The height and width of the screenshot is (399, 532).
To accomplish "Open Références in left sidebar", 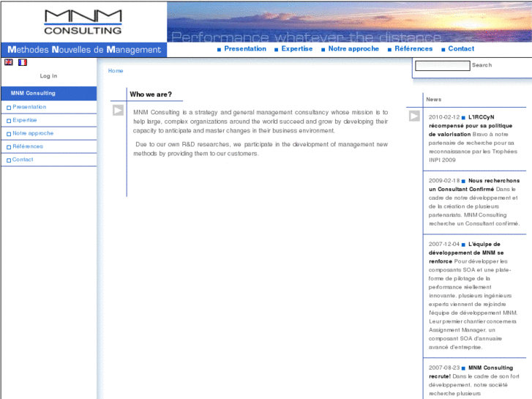I will 28,146.
